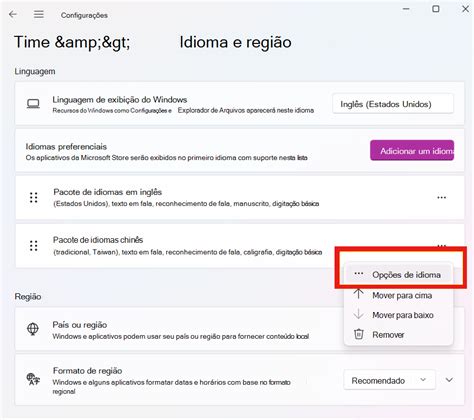Select the Pacote de idiomas chinês row
Image resolution: width=474 pixels, height=420 pixels.
tap(240, 246)
